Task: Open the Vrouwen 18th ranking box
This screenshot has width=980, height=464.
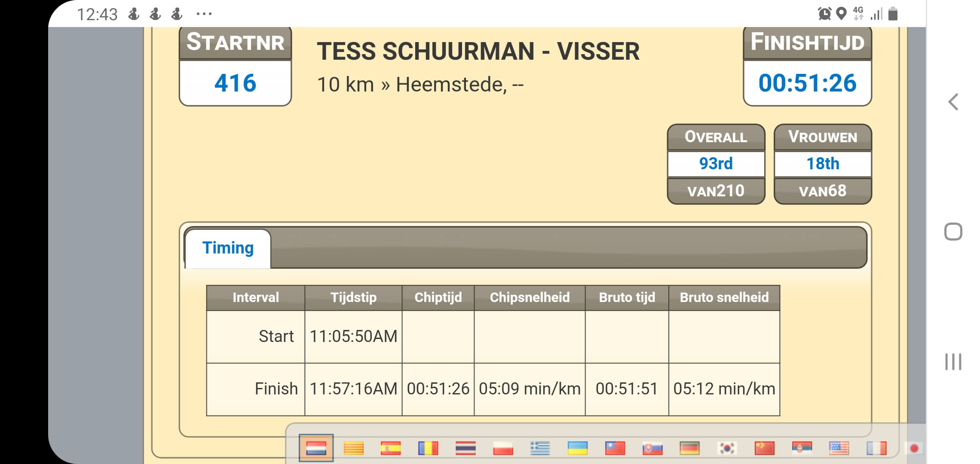Action: (823, 164)
